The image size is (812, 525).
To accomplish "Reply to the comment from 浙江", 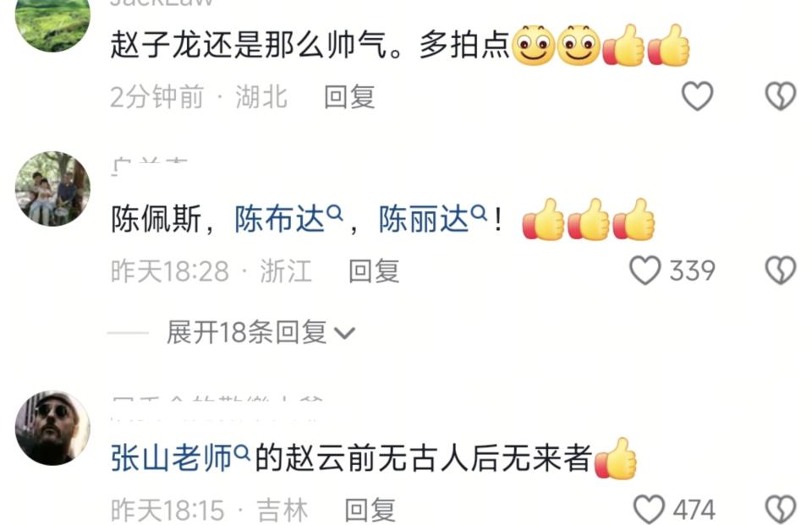I will pos(373,271).
